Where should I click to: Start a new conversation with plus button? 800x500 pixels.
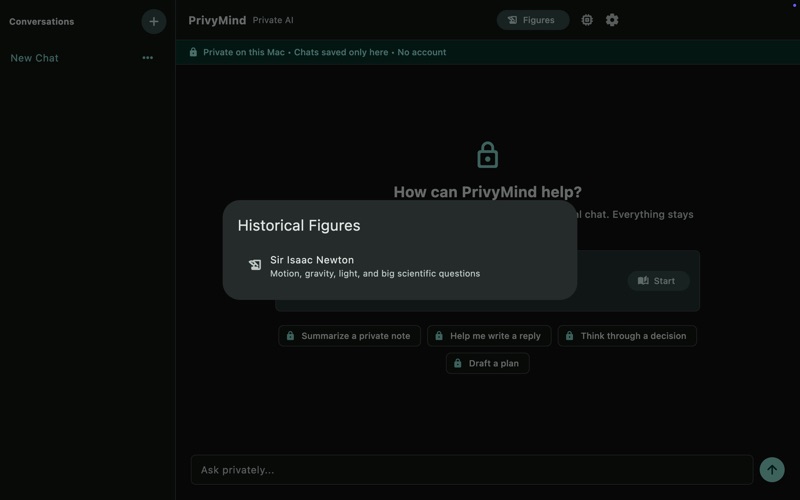[154, 21]
